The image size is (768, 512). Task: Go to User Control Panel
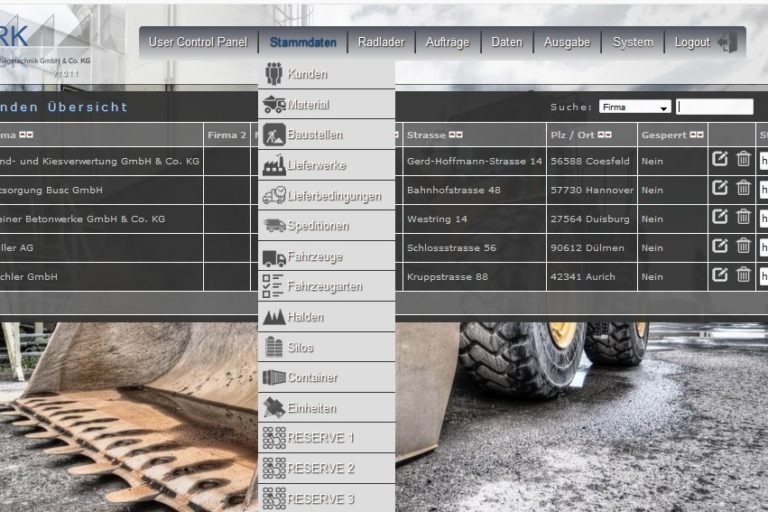click(197, 42)
